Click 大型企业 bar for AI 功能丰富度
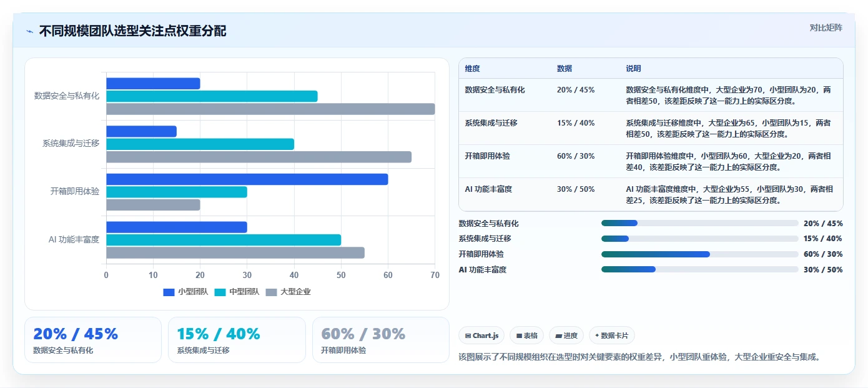The height and width of the screenshot is (388, 868). 235,253
